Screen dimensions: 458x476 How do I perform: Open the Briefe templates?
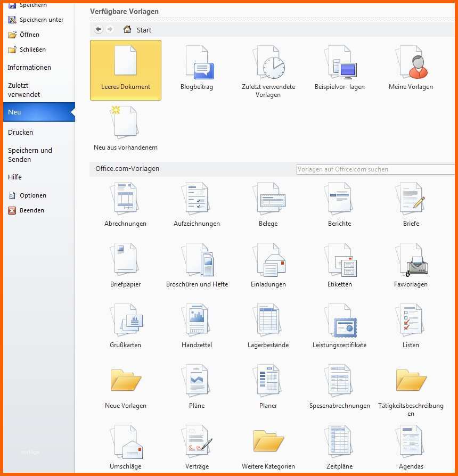tap(411, 204)
